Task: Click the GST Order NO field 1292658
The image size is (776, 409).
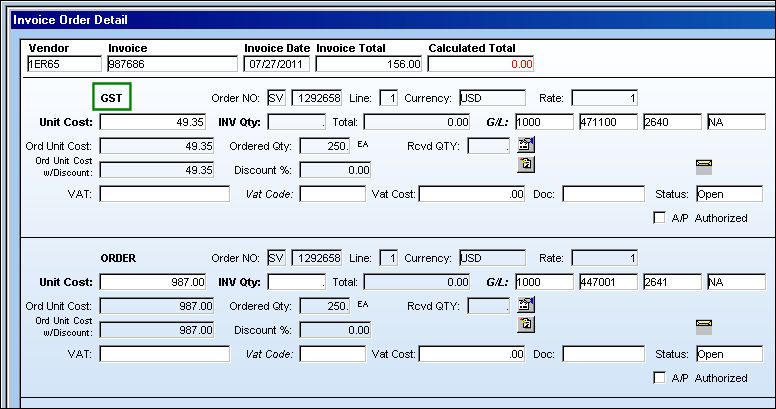Action: (316, 98)
